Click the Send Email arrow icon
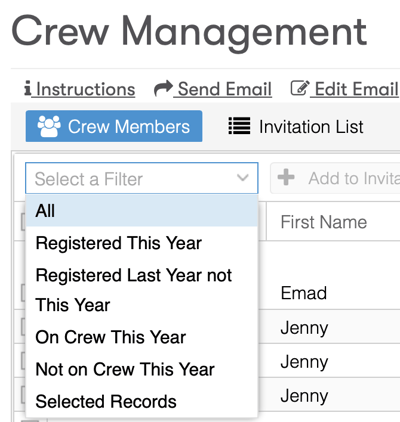 click(x=163, y=89)
